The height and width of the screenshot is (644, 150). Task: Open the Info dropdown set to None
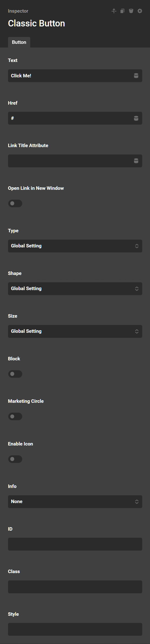75,502
